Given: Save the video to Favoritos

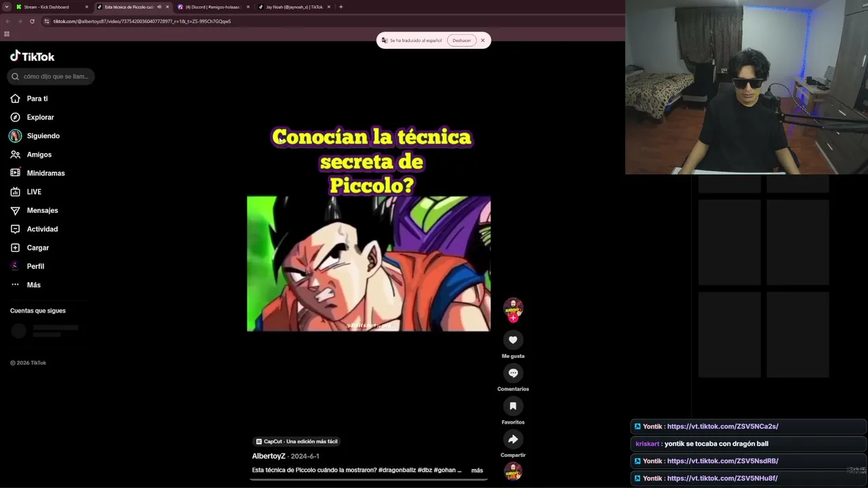Looking at the screenshot, I should (513, 406).
